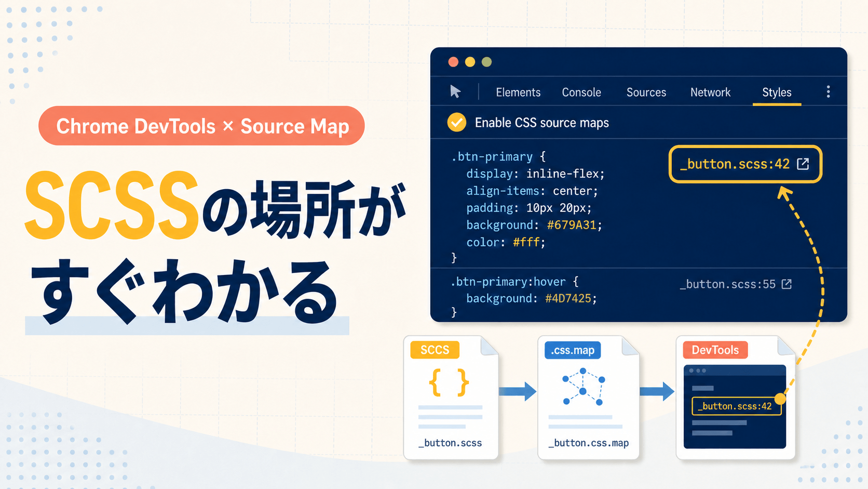Click the _button.scss file name under the SCCS card
868x489 pixels.
[450, 443]
